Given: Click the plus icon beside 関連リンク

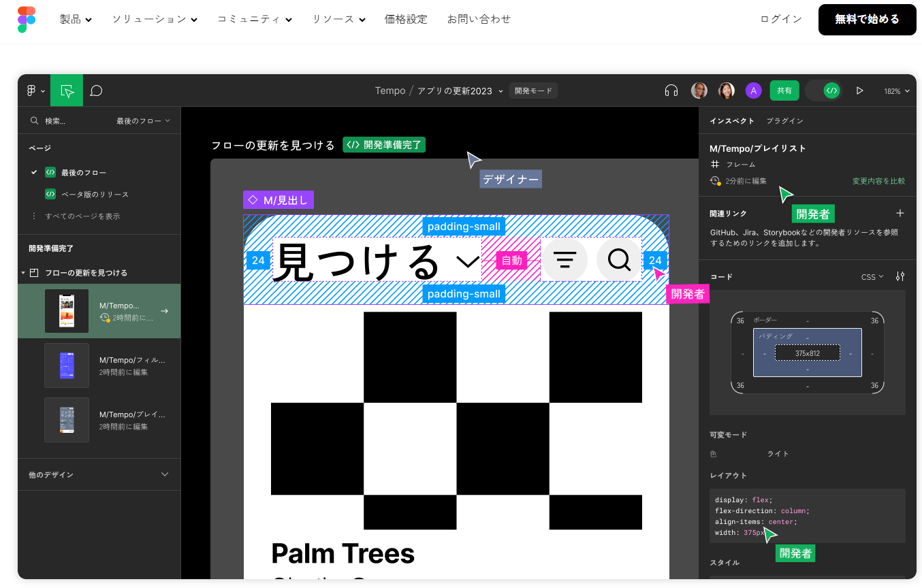Looking at the screenshot, I should coord(900,213).
